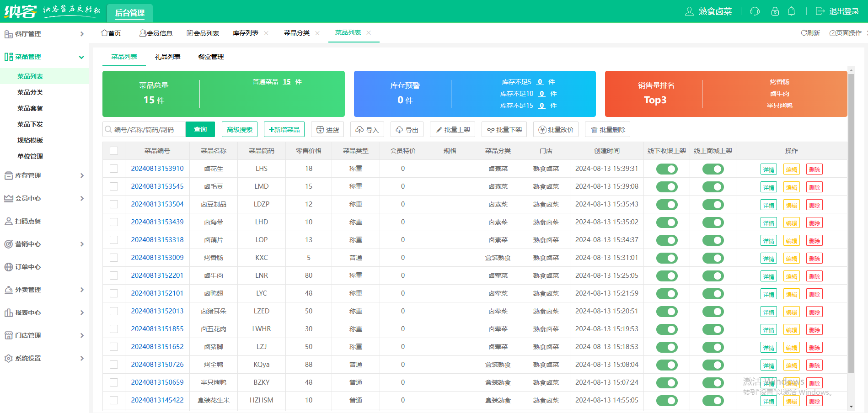Open the 首页 tab
This screenshot has height=413, width=868.
click(111, 33)
